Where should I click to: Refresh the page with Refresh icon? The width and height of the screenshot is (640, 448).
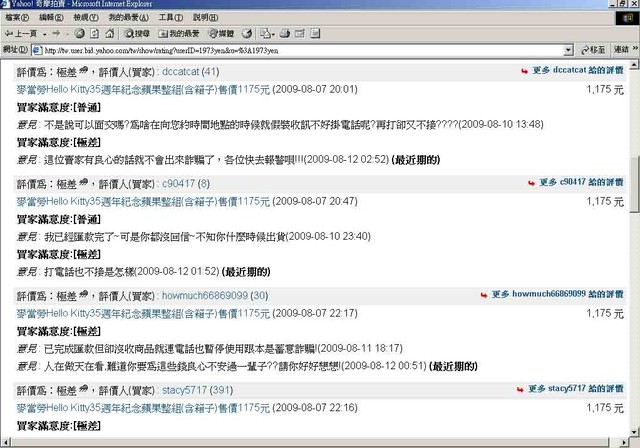tap(94, 34)
